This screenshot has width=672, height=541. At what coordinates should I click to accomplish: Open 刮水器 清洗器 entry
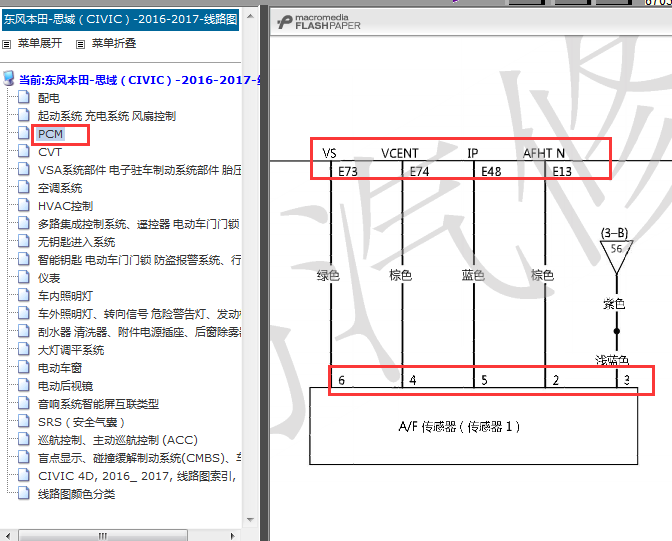[139, 332]
